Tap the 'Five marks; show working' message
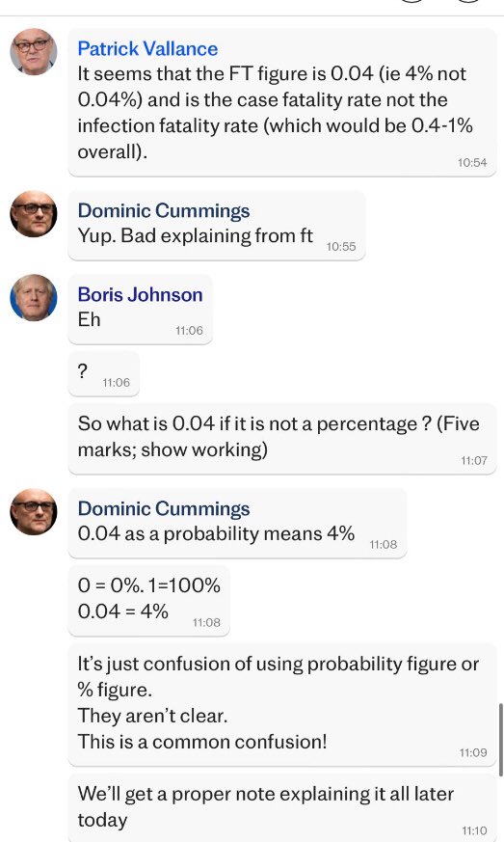The height and width of the screenshot is (842, 504). [282, 439]
